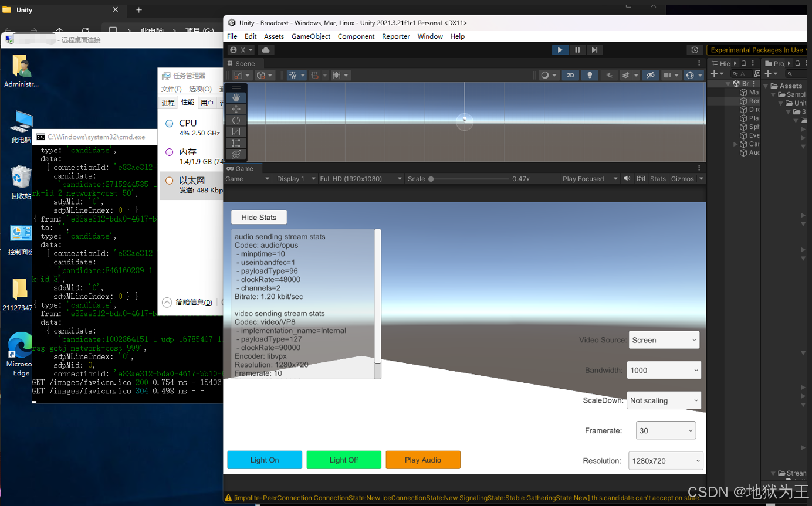The image size is (812, 506).
Task: Open the Microsoft Edge desktop shortcut
Action: click(x=21, y=354)
